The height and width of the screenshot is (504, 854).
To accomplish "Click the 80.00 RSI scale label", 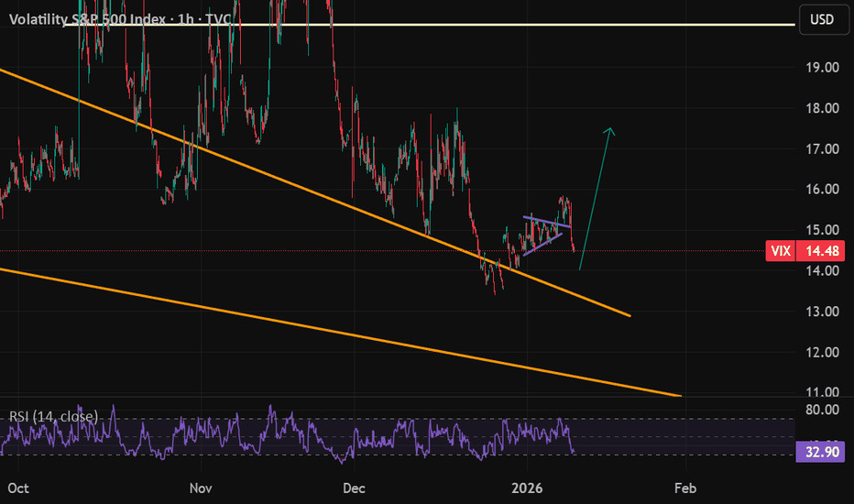I will coord(821,410).
